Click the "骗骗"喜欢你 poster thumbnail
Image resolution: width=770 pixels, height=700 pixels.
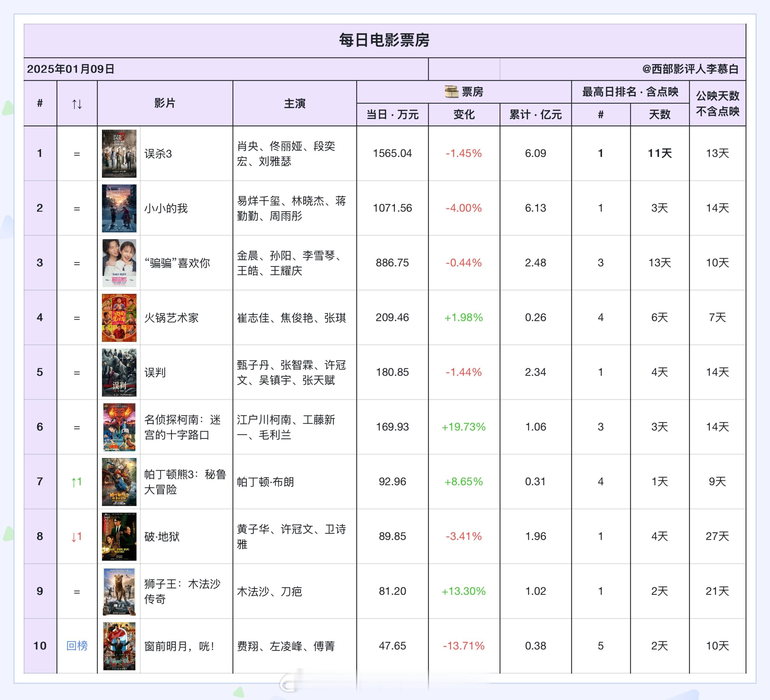[119, 263]
